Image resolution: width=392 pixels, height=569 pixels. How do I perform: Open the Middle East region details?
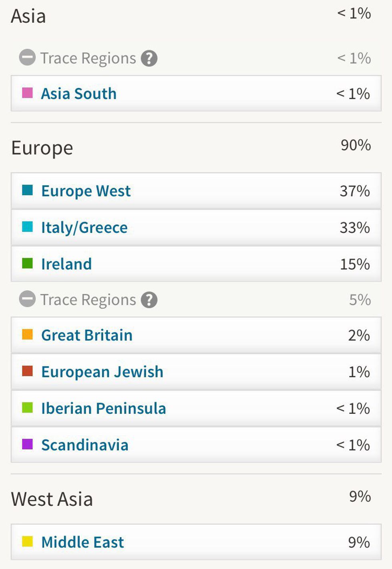click(x=196, y=542)
